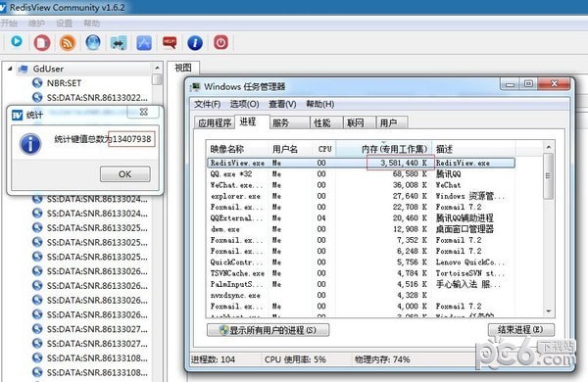Click the process list scrollbar thumb
The image size is (588, 382).
pos(548,175)
